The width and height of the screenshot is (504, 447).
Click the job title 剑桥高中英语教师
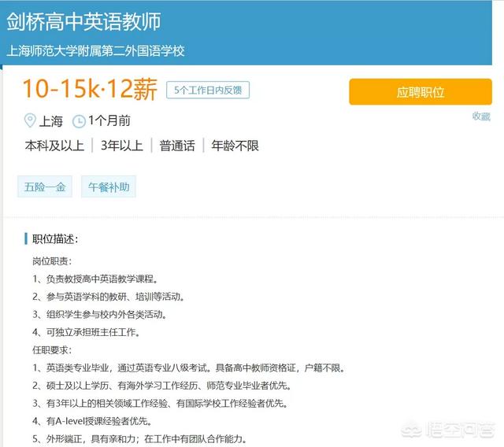click(83, 21)
